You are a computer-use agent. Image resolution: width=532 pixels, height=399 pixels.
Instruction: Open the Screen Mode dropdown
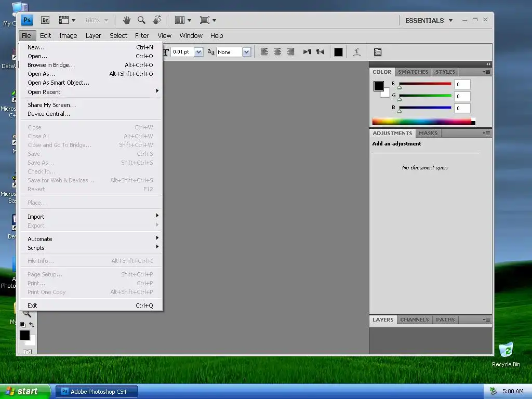pos(208,20)
